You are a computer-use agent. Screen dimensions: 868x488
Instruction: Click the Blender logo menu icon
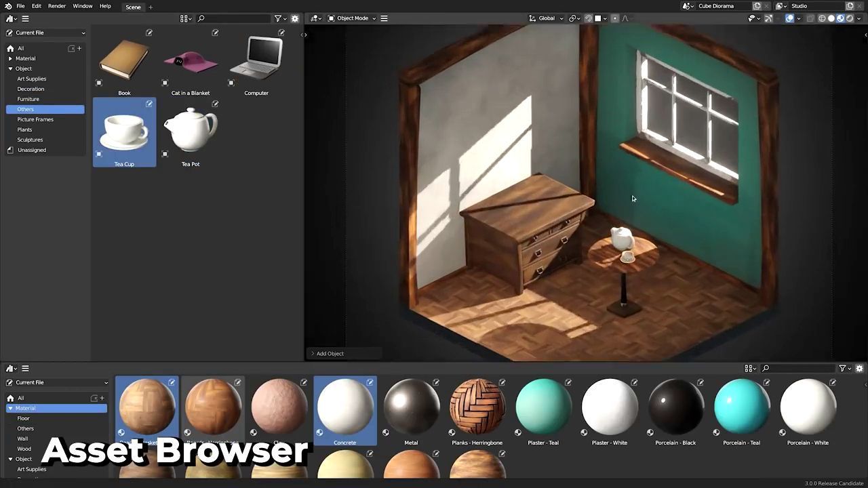pyautogui.click(x=8, y=6)
